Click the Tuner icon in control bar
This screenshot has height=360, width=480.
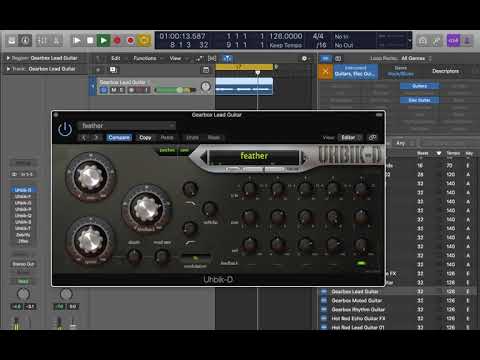437,41
